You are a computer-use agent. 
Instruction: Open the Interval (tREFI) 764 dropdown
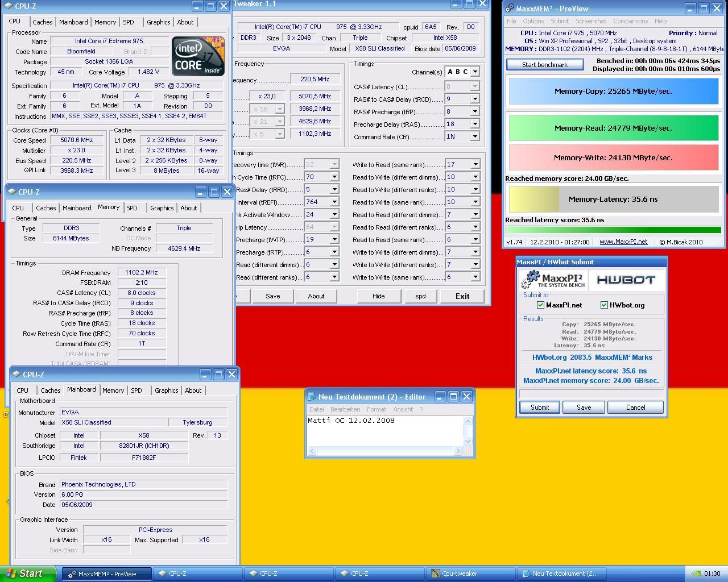[334, 202]
